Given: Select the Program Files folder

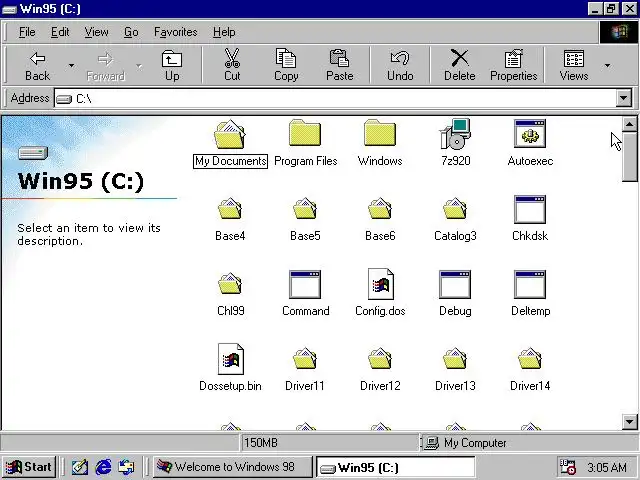Looking at the screenshot, I should [305, 143].
